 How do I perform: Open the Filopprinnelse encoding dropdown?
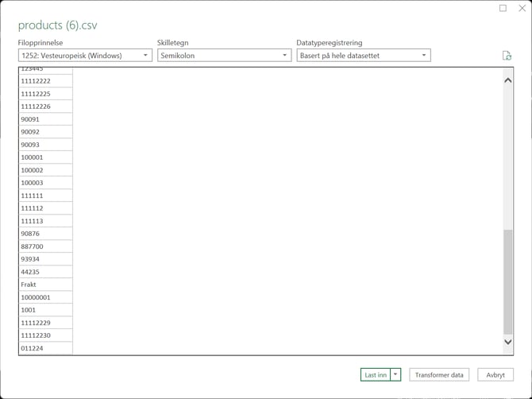(x=85, y=56)
